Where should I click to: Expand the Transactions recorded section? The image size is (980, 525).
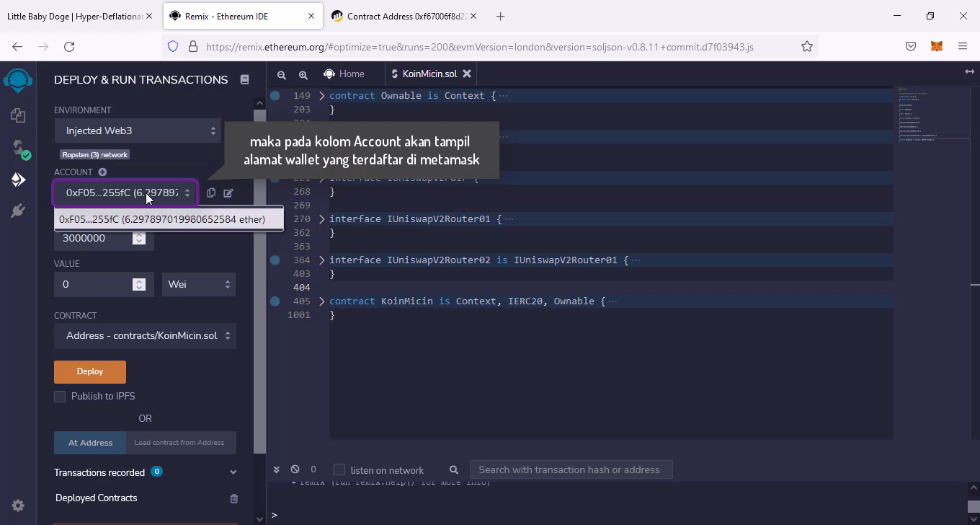[233, 472]
